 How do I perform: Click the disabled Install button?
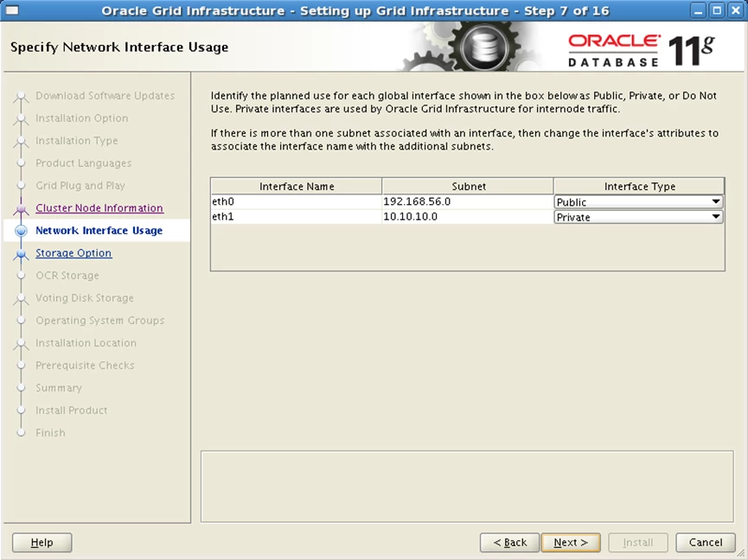tap(638, 543)
